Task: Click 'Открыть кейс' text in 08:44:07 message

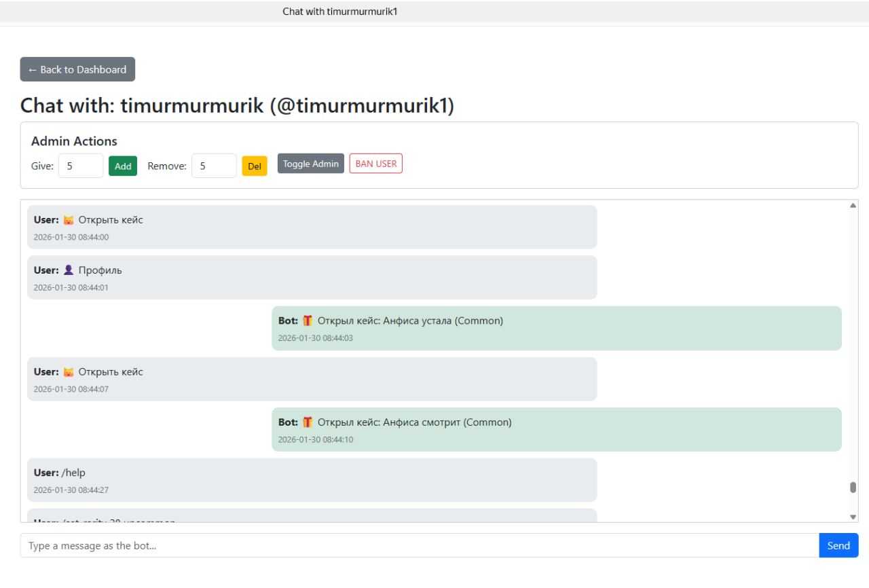Action: (111, 372)
